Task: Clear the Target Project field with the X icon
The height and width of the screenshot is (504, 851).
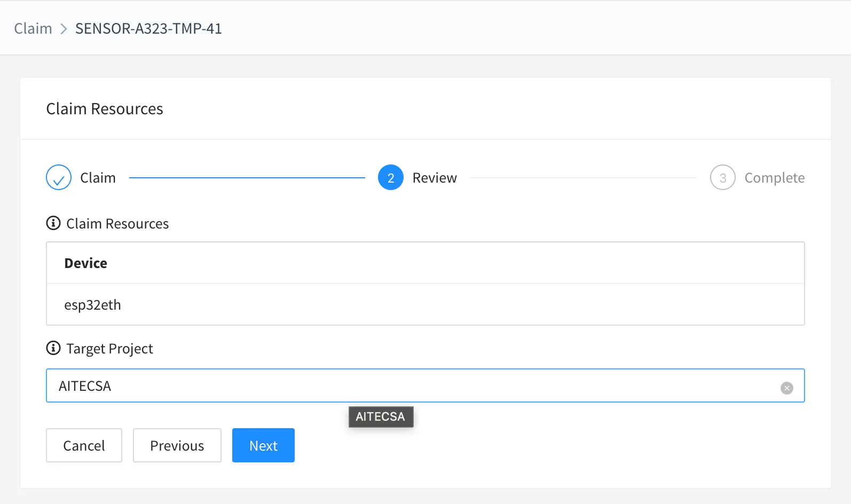Action: (787, 388)
